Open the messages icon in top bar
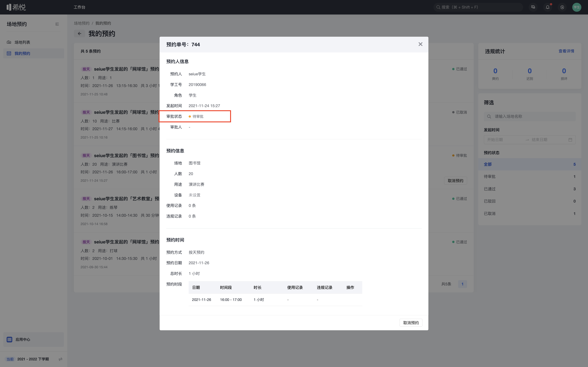 click(x=533, y=7)
